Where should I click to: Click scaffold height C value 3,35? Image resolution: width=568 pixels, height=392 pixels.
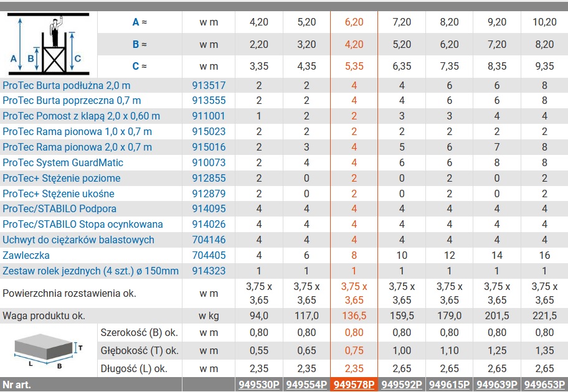click(259, 66)
